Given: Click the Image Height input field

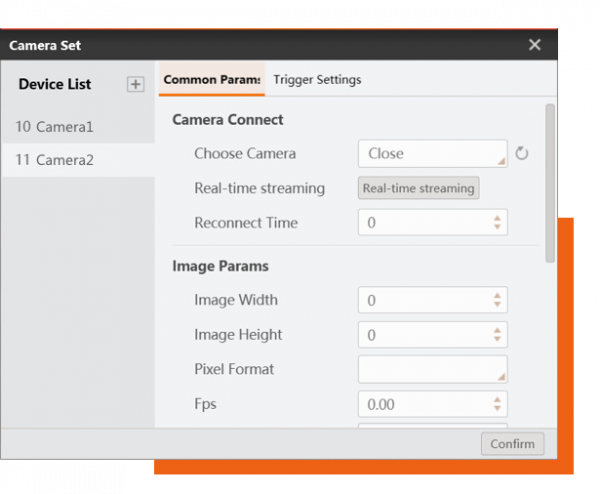Looking at the screenshot, I should (424, 335).
